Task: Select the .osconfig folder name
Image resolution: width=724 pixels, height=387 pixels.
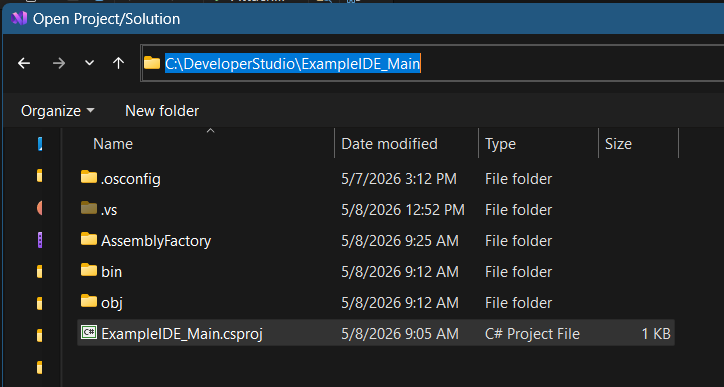Action: 131,179
